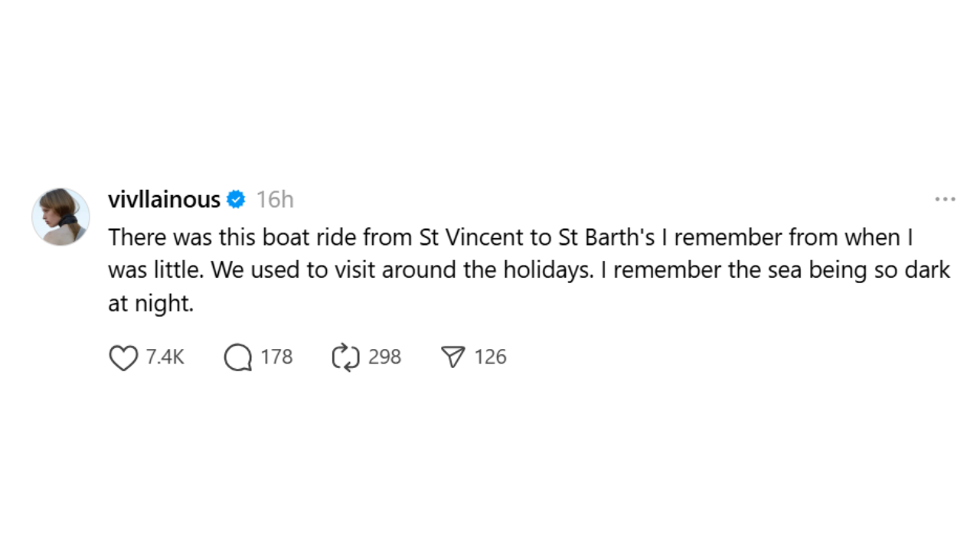Share the post with the paper plane icon

(453, 357)
